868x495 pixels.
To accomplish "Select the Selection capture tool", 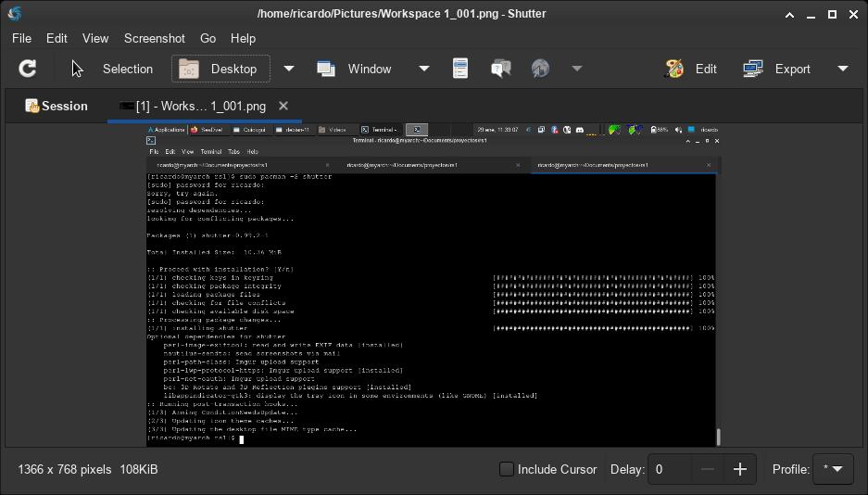I will [112, 69].
